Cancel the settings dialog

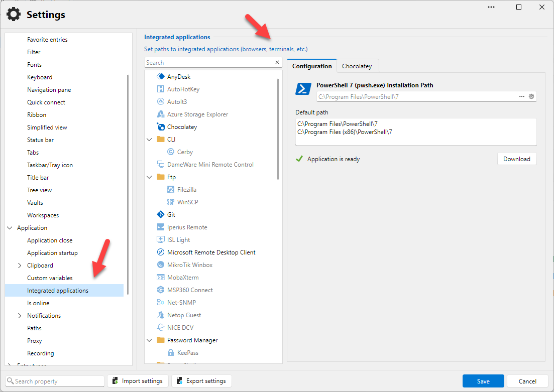(x=527, y=381)
